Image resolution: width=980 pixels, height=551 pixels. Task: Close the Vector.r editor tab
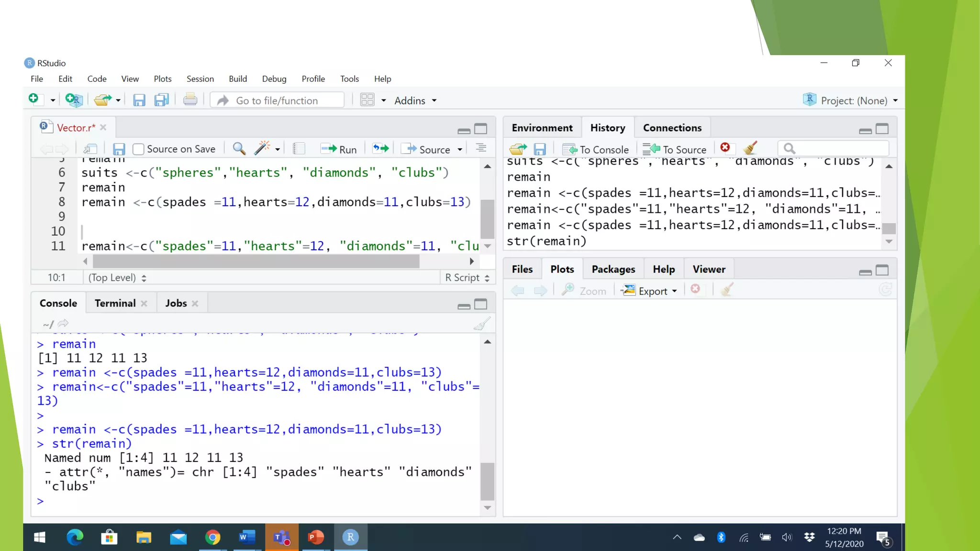103,127
